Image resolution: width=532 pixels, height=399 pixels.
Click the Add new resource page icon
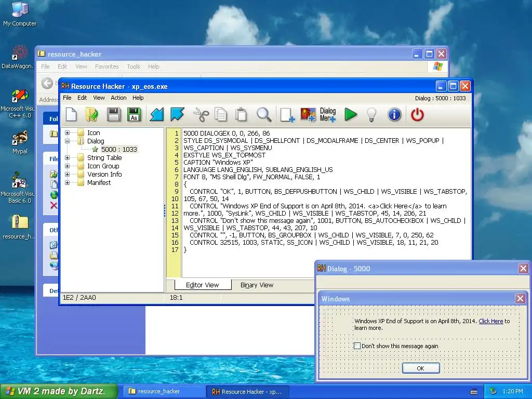pos(287,115)
